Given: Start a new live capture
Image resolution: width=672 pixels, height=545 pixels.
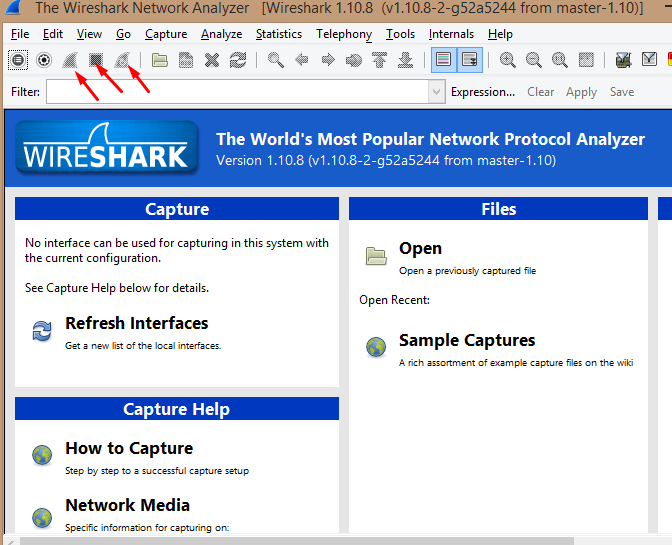Looking at the screenshot, I should point(70,60).
